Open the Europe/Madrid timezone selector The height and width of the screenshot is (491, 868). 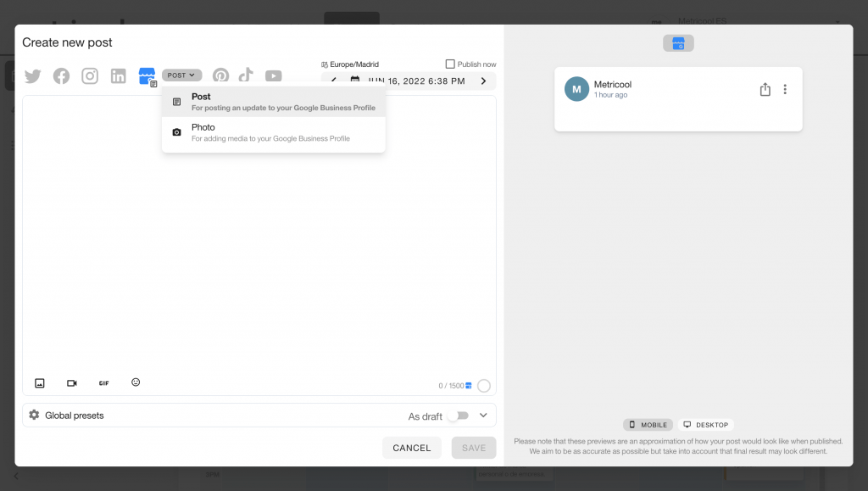350,64
